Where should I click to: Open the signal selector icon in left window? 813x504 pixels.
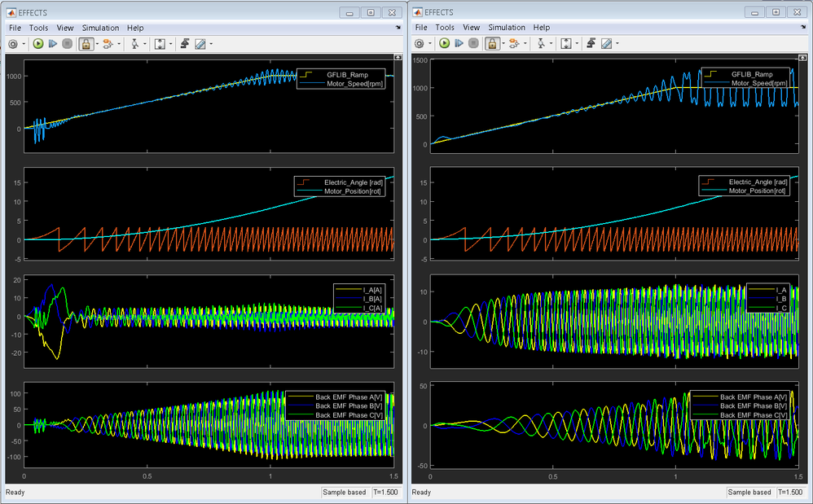(108, 44)
